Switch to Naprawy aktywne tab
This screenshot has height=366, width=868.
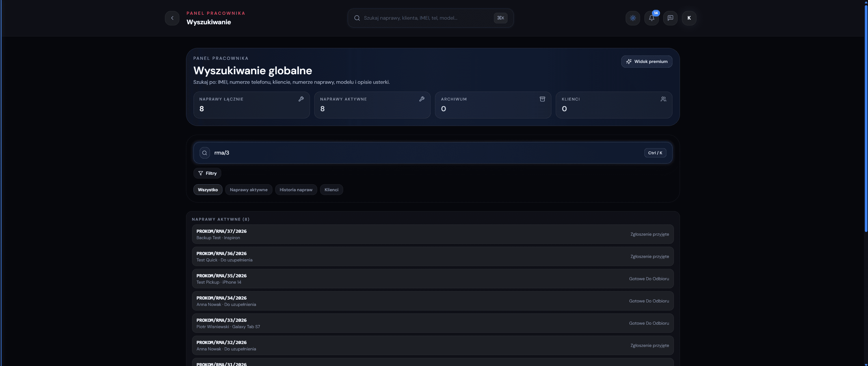[249, 190]
